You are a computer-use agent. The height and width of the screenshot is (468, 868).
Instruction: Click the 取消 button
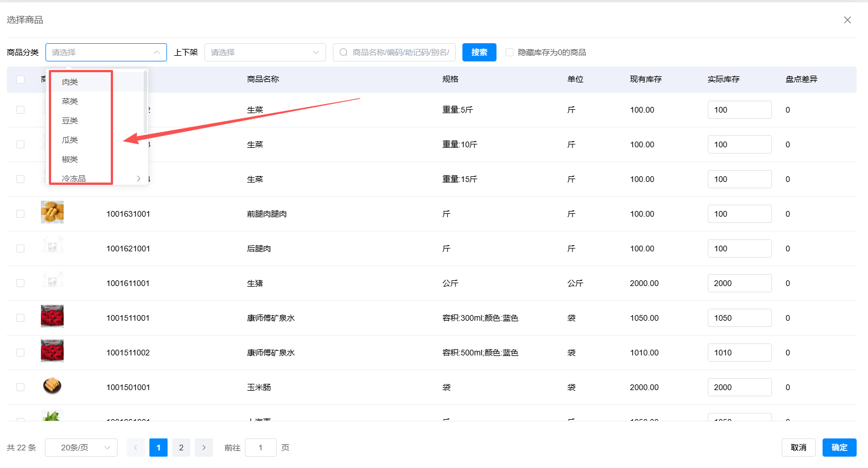pos(799,448)
